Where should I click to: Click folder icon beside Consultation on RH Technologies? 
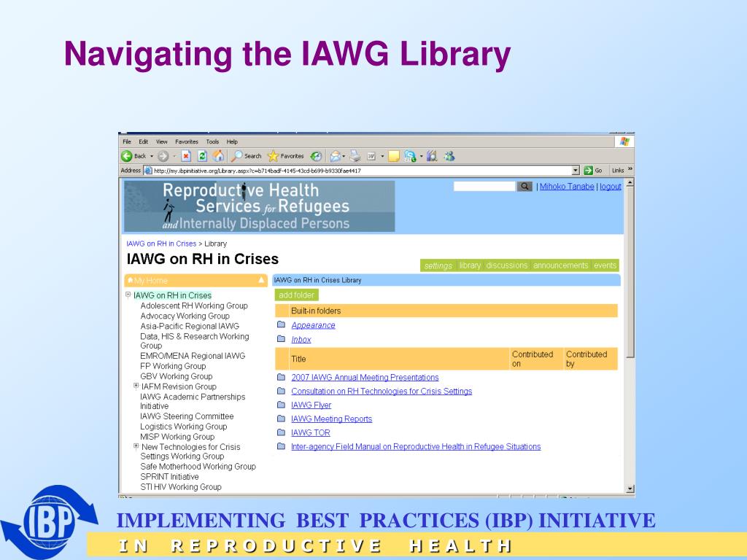(x=281, y=391)
